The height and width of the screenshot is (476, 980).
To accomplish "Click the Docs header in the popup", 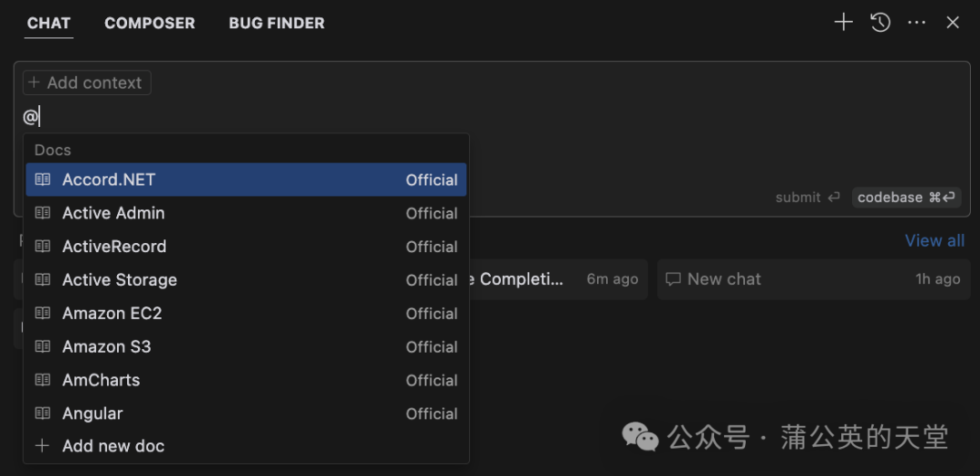I will [x=53, y=150].
